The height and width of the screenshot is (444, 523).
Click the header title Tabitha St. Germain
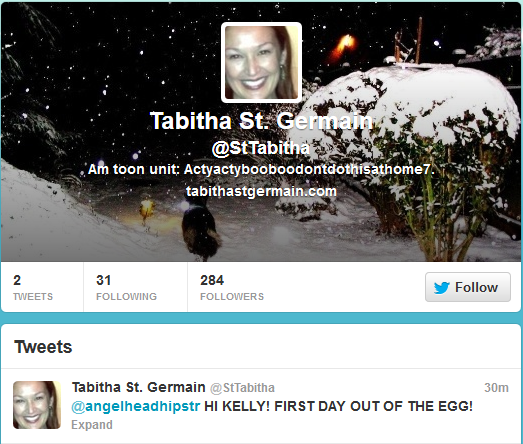pos(262,120)
